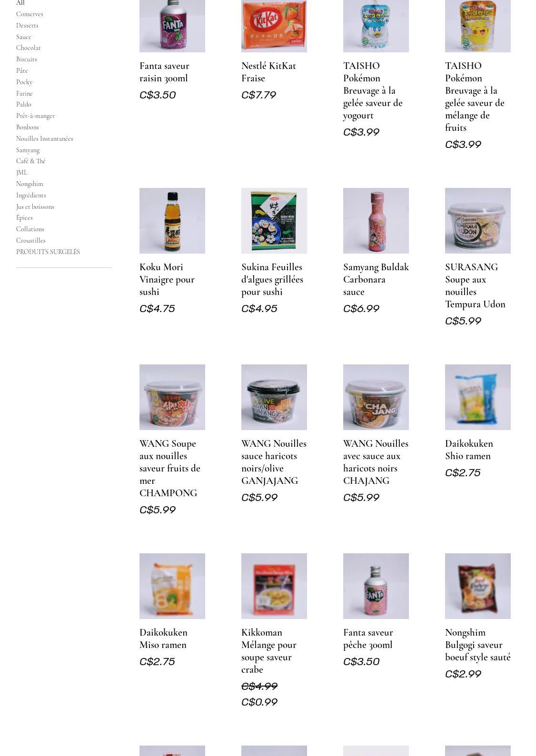Screen dimensions: 536x756
Task: Open the Tempura Udon bowl thumbnail
Action: 477,221
